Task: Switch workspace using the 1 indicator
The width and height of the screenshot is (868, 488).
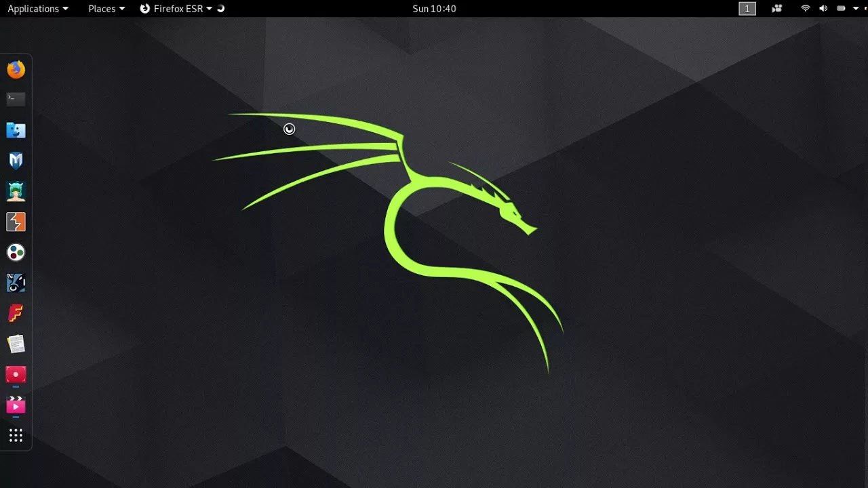Action: (x=747, y=9)
